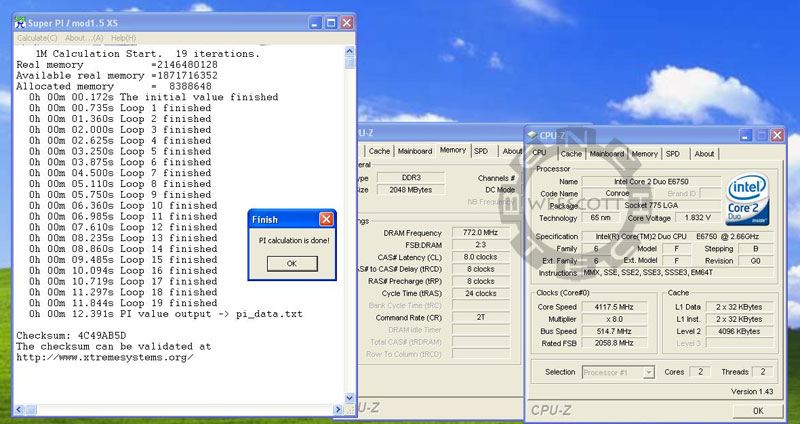This screenshot has height=424, width=800.
Task: Switch to the About tab in front CPU-Z
Action: pyautogui.click(x=704, y=154)
